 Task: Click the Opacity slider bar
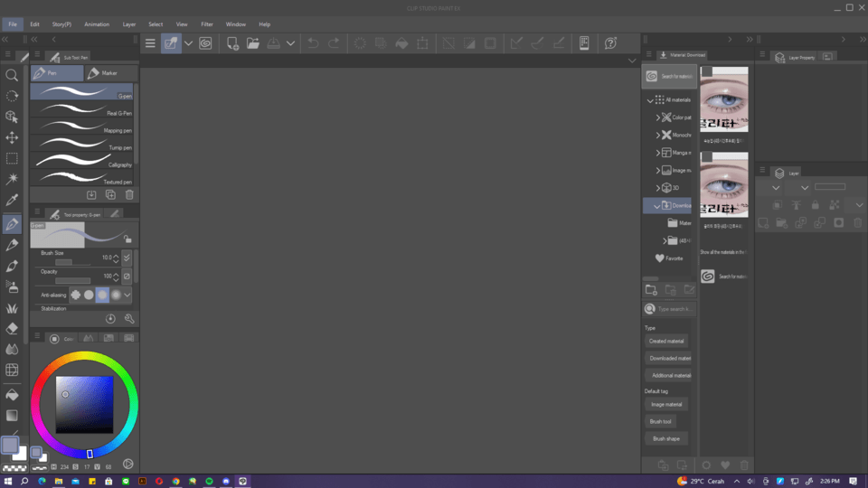tap(72, 280)
